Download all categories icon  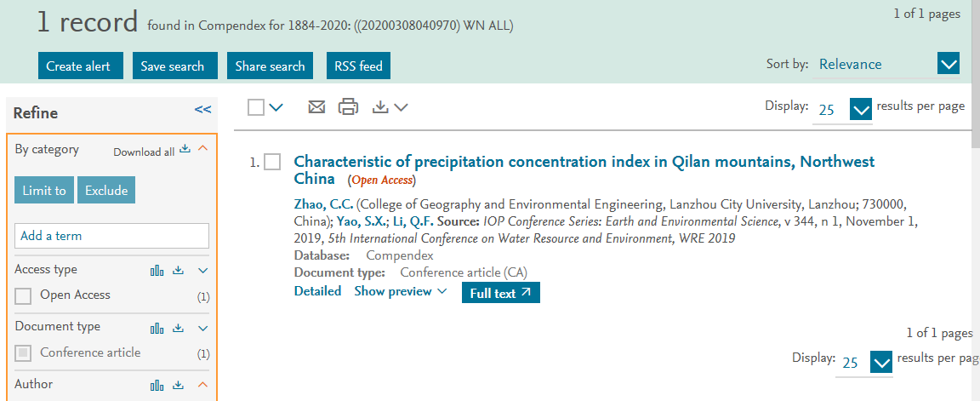185,150
